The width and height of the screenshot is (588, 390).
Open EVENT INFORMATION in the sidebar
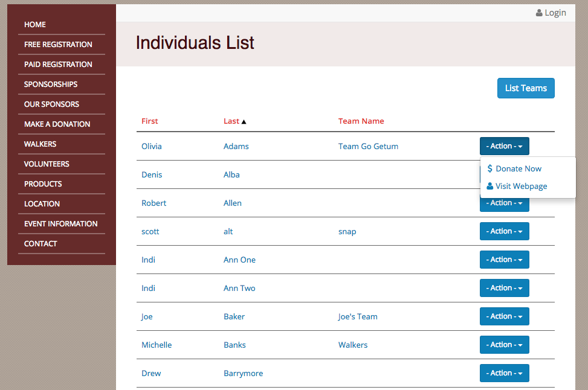coord(61,223)
